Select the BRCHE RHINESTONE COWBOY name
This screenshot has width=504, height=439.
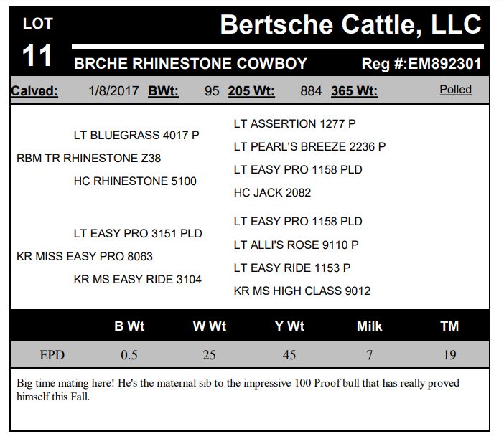190,63
